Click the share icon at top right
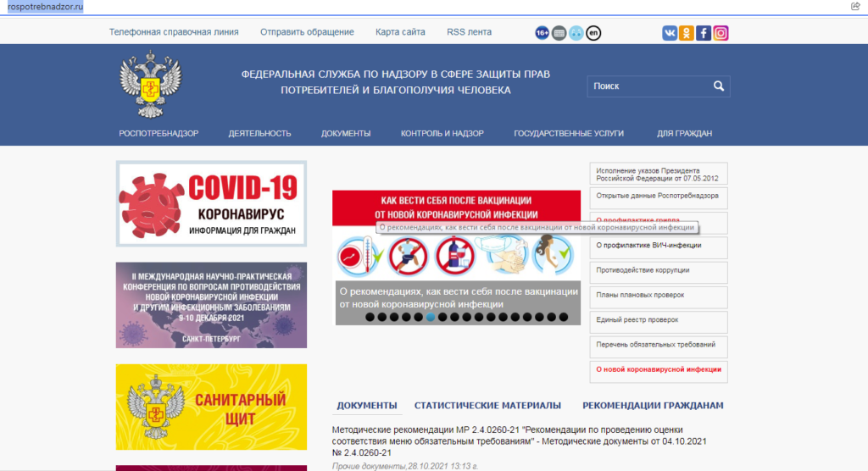The image size is (868, 471). 855,6
